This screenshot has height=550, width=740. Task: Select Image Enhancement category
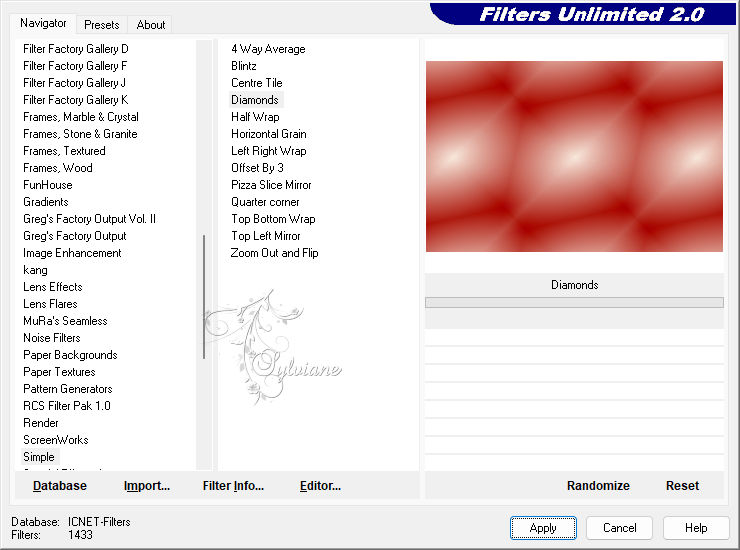point(72,253)
